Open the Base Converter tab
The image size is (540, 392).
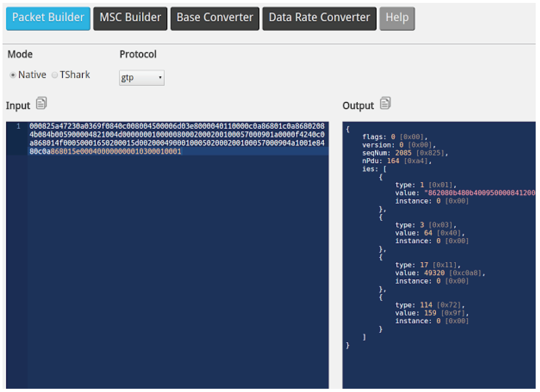215,17
